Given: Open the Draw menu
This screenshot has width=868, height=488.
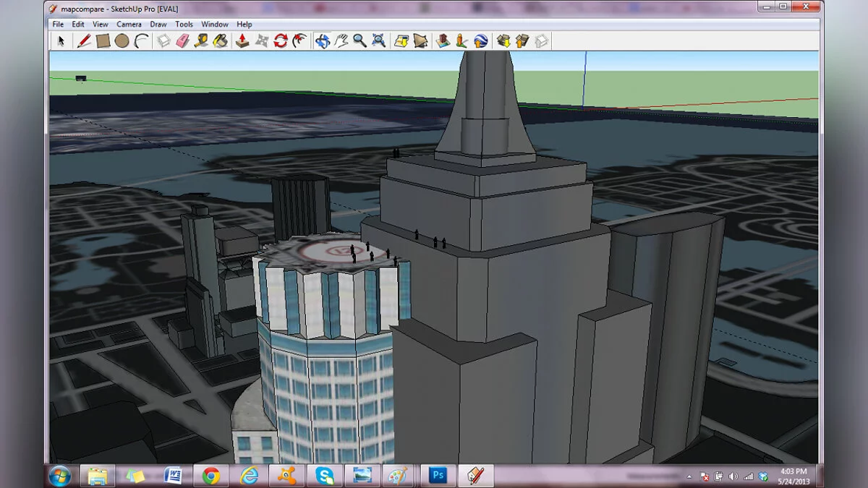Looking at the screenshot, I should pyautogui.click(x=158, y=24).
